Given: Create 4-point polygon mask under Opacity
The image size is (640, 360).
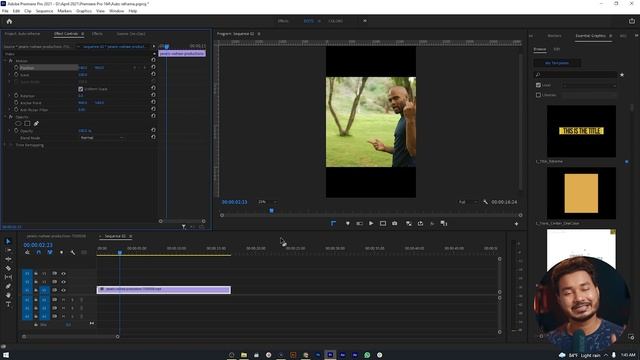Looking at the screenshot, I should pos(27,123).
